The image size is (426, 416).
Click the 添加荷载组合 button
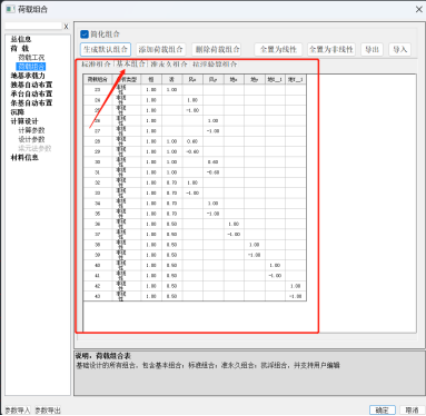pos(161,49)
